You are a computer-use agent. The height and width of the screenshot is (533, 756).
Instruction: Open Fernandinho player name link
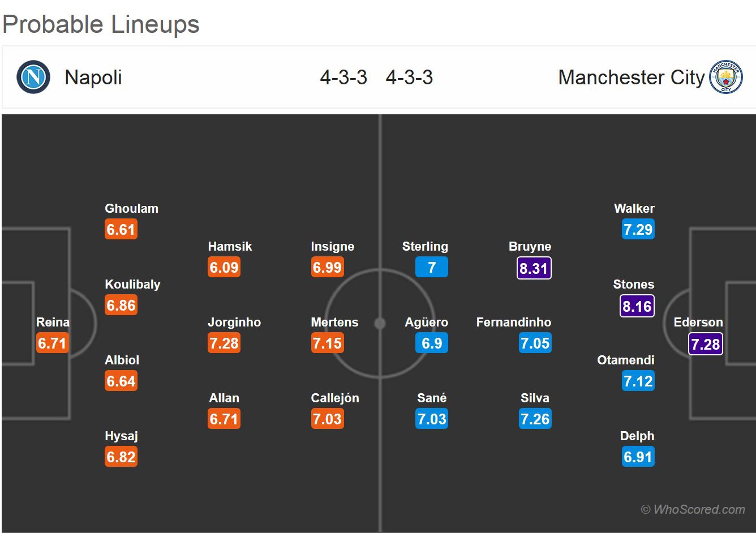coord(513,322)
